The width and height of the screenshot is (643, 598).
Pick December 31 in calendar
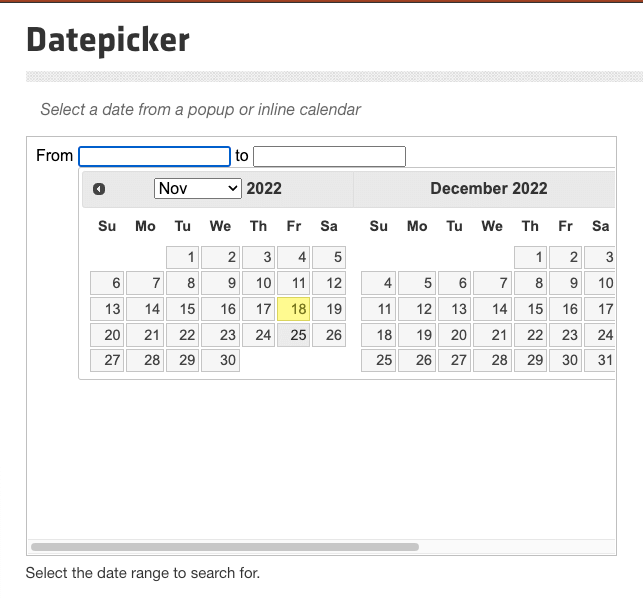602,360
